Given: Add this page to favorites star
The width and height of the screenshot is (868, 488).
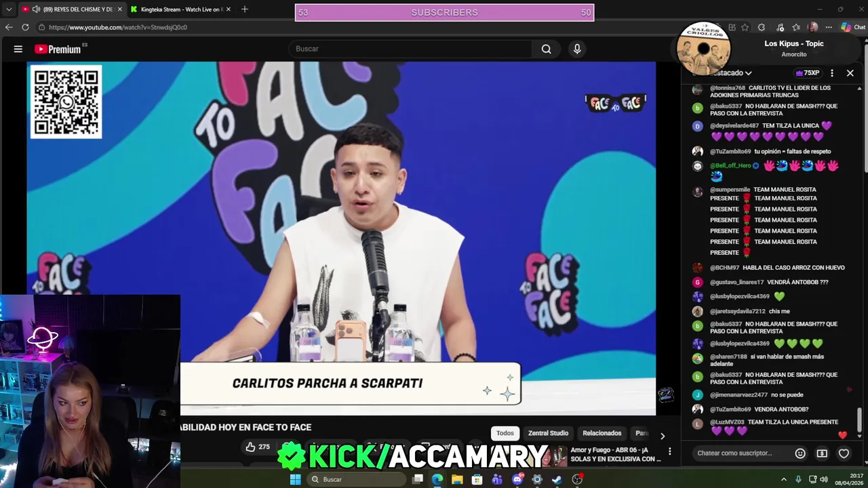Looking at the screenshot, I should coord(745,27).
